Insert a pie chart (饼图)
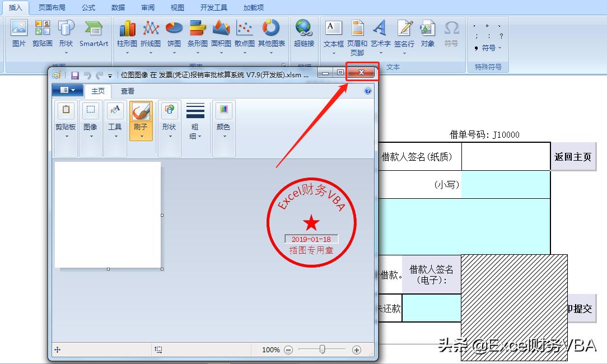The width and height of the screenshot is (607, 364). pos(174,36)
